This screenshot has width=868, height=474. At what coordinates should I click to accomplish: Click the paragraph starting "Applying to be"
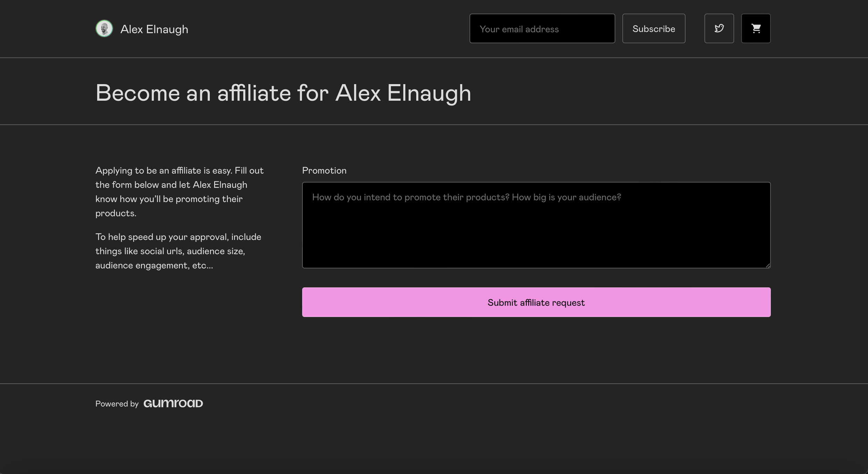(179, 191)
